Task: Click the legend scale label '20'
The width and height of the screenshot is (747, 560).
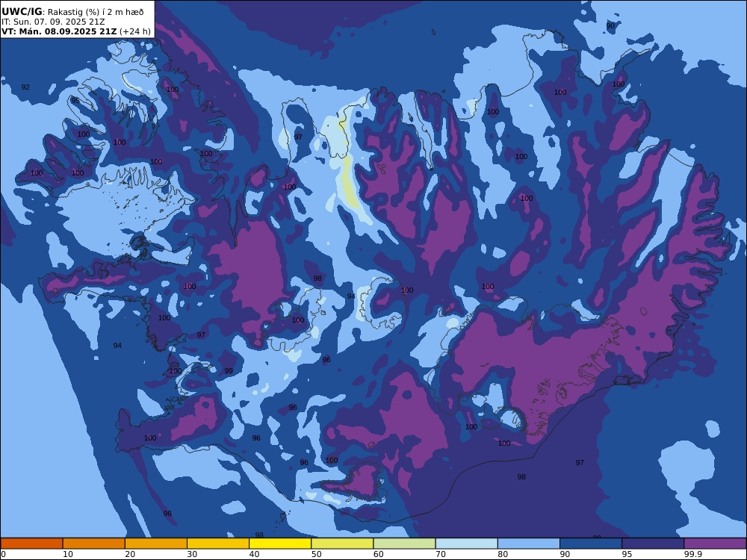Action: 130,554
